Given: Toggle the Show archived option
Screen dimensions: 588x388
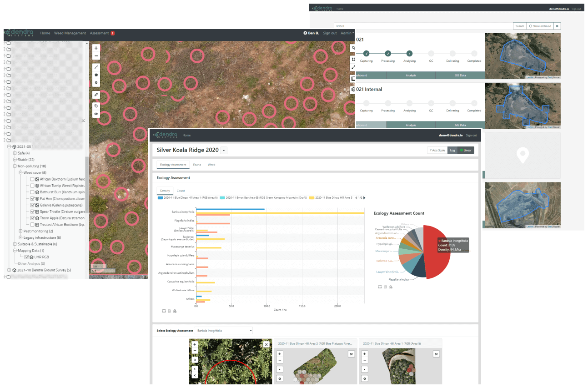Looking at the screenshot, I should pyautogui.click(x=540, y=26).
